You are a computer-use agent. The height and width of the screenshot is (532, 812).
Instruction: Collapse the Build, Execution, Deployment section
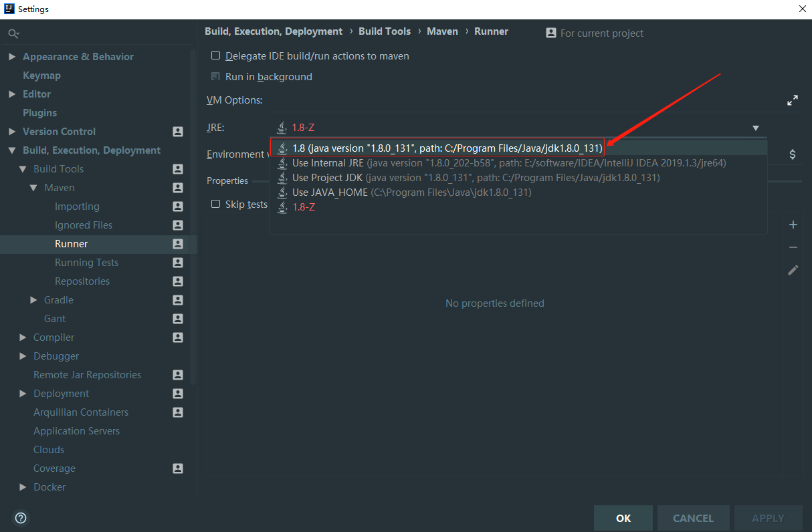click(x=12, y=150)
